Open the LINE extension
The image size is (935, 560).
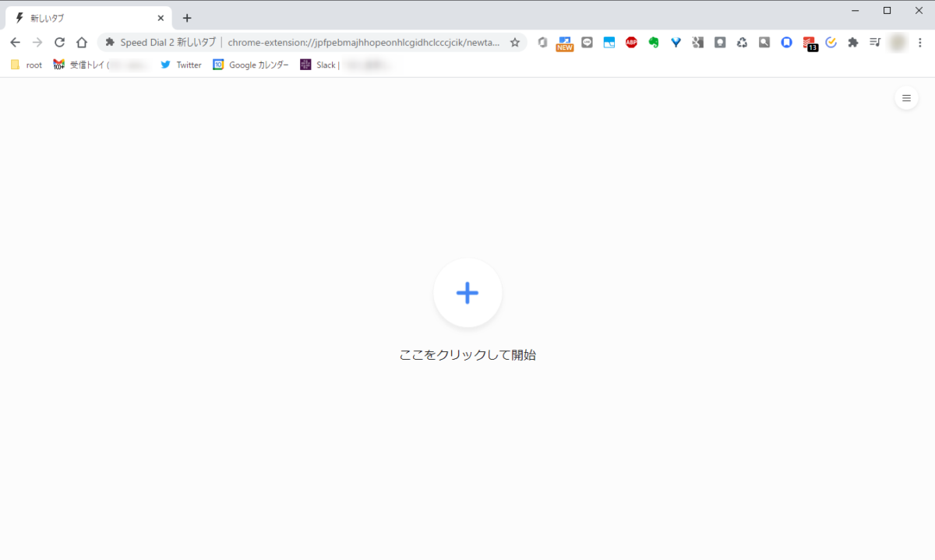pos(587,43)
